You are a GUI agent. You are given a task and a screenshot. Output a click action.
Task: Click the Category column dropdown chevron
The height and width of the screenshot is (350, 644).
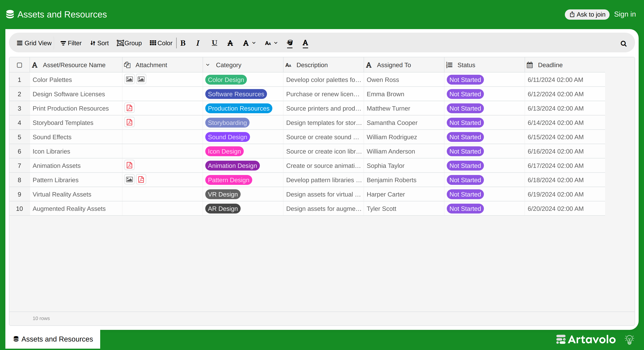point(208,65)
